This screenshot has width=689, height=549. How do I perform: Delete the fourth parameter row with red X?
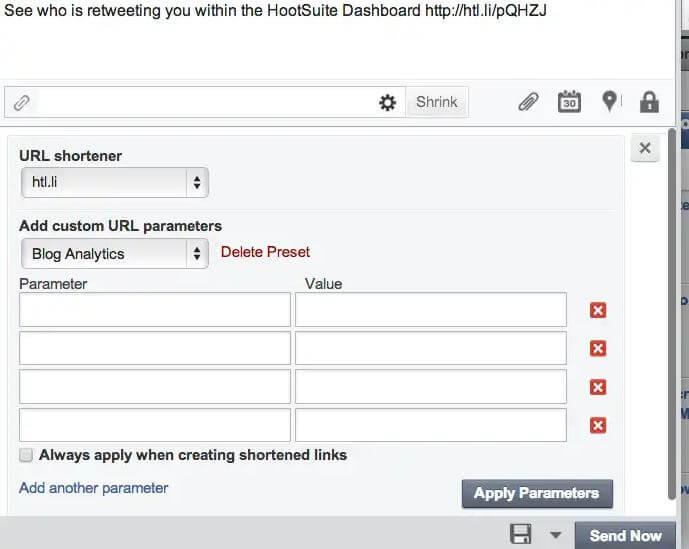pyautogui.click(x=598, y=425)
